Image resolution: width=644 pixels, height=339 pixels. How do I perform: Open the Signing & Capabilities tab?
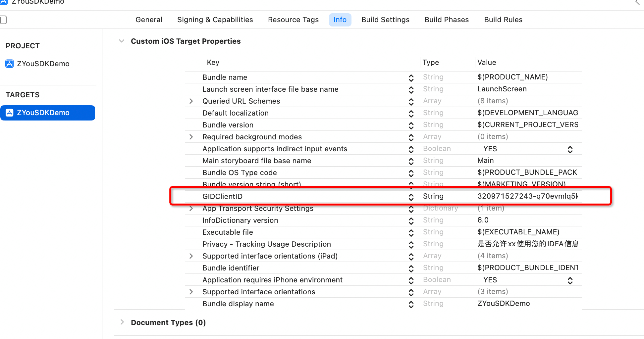click(215, 20)
